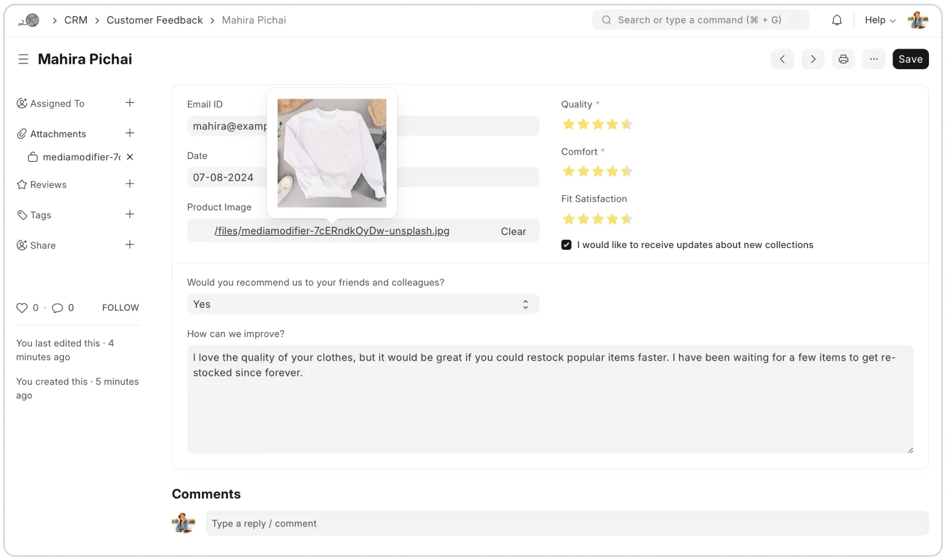Go to the previous record
Screen dimensions: 946x560
click(782, 59)
